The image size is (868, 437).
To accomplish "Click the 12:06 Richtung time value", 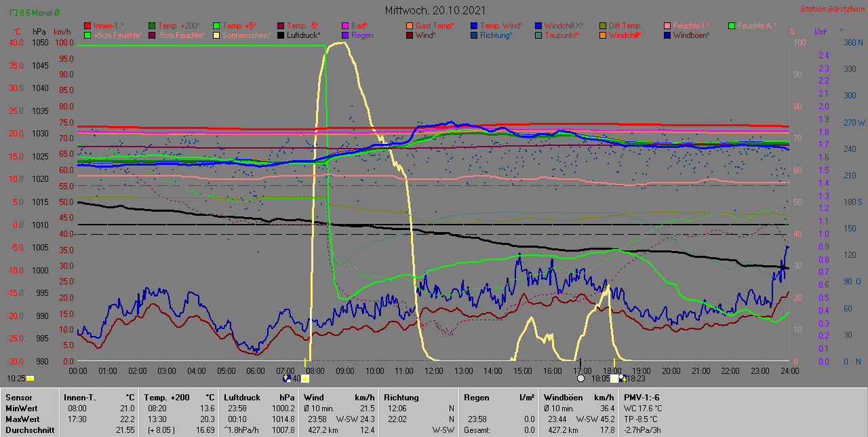I will 398,408.
